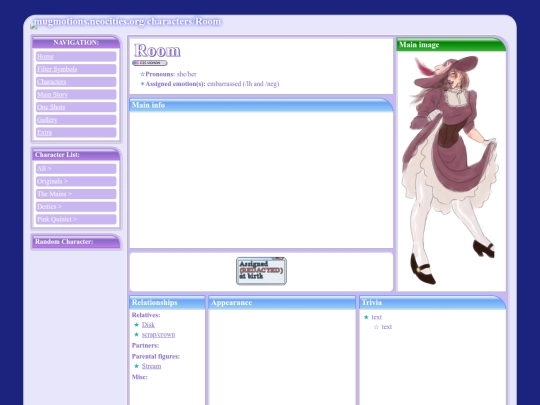Click the Partners: label
This screenshot has height=405, width=540.
click(x=145, y=345)
